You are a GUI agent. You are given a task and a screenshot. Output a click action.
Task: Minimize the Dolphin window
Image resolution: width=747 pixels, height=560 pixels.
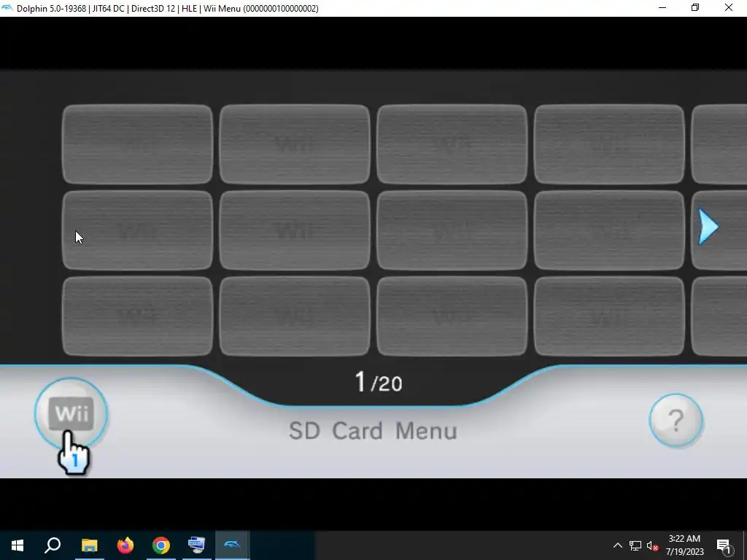(662, 7)
